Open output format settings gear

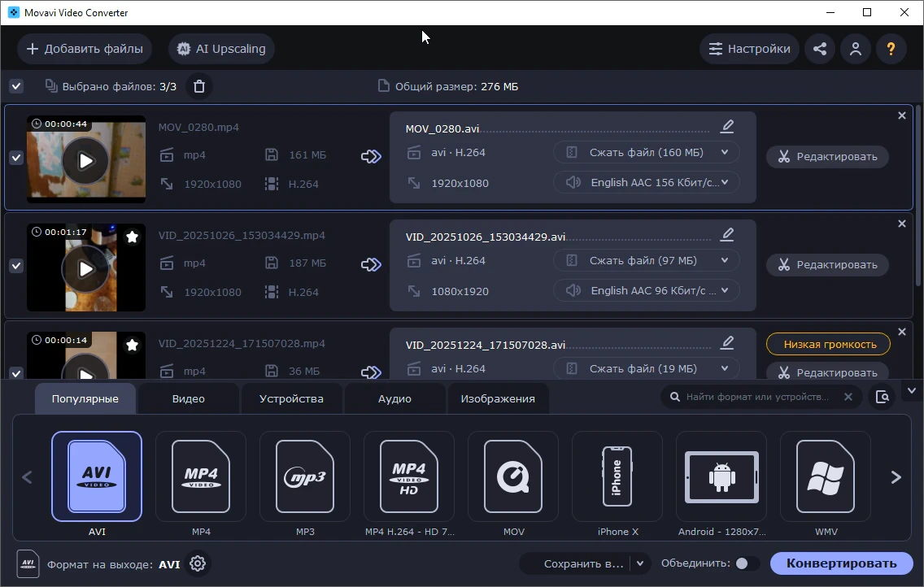point(198,563)
